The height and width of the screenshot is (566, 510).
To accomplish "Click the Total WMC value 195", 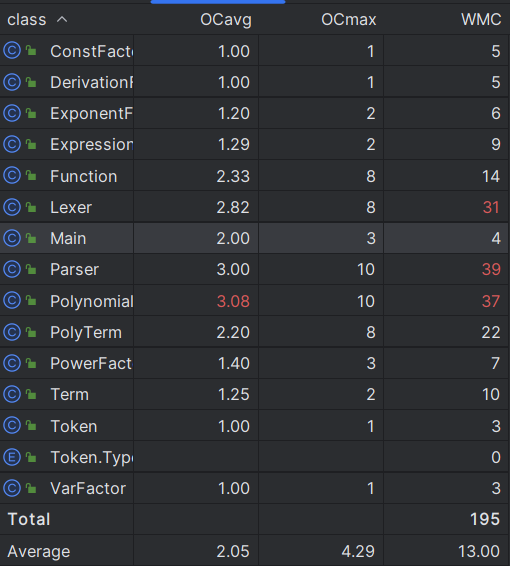I will pyautogui.click(x=485, y=519).
